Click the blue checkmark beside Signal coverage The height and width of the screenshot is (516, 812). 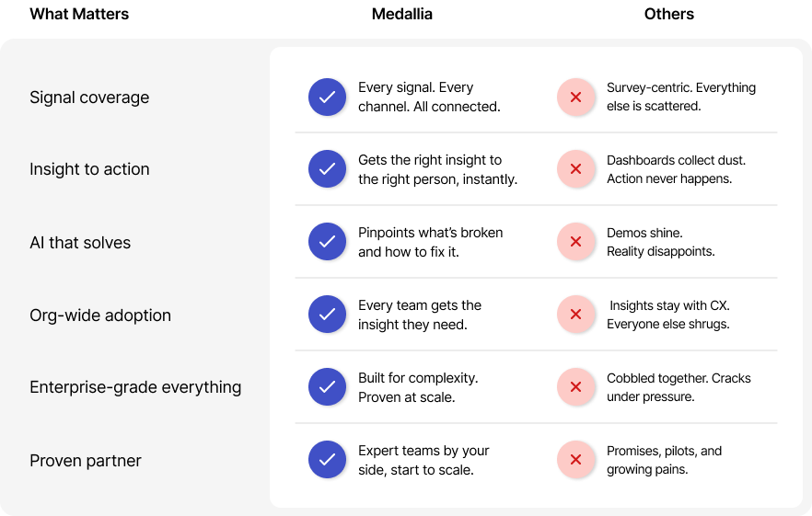coord(326,97)
